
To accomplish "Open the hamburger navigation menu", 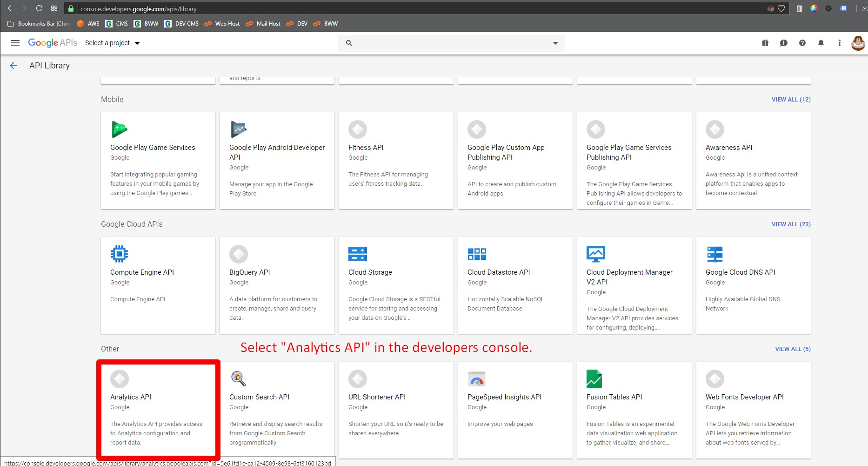I will (x=15, y=43).
